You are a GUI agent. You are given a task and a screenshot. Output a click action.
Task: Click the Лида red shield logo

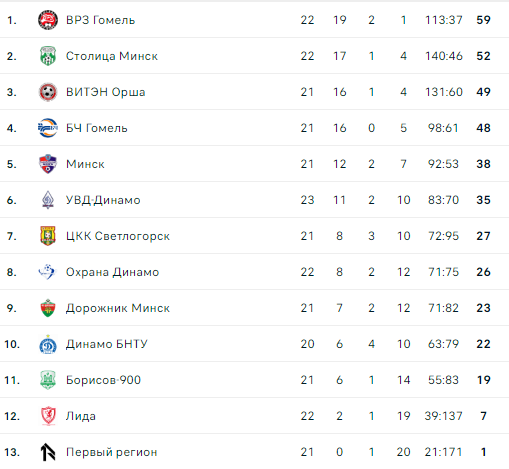(x=48, y=416)
